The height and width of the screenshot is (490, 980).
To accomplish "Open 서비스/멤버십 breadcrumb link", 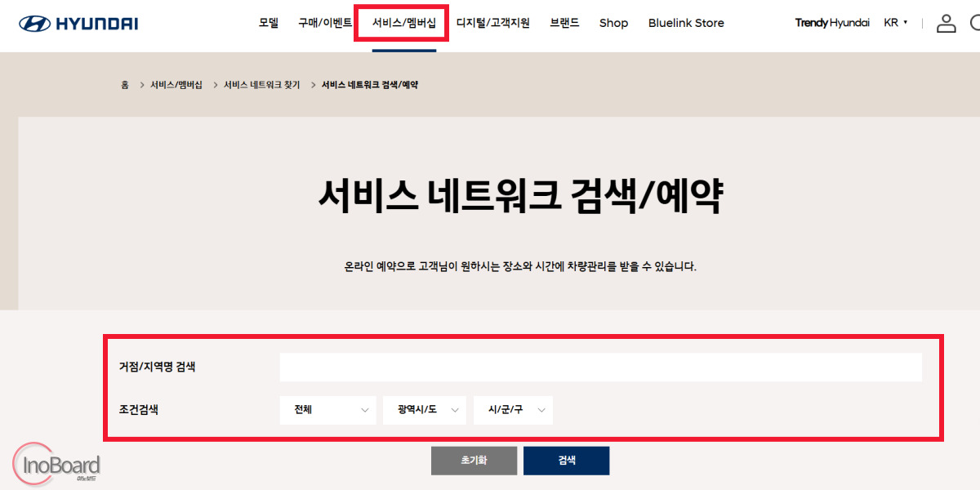I will click(176, 85).
